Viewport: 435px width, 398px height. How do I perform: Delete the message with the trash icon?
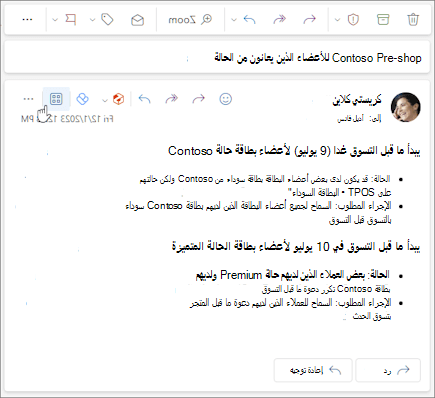[x=413, y=19]
